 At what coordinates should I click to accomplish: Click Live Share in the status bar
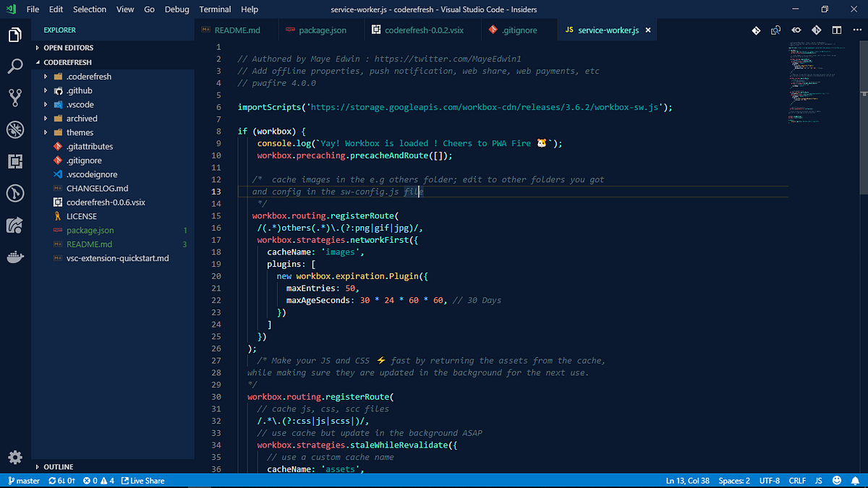142,480
